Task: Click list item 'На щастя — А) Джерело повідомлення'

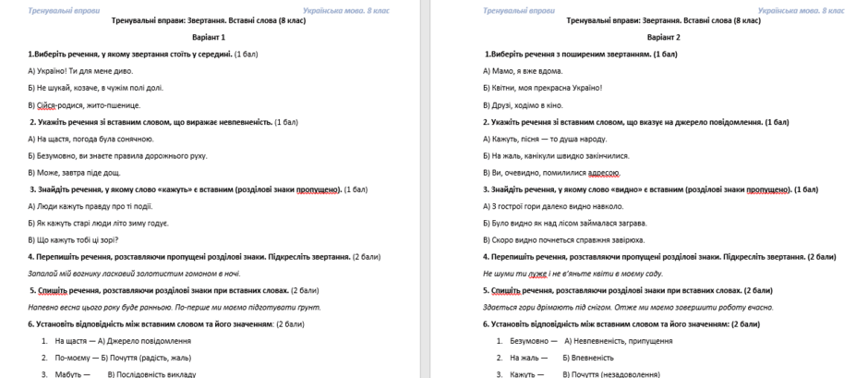Action: coord(124,341)
